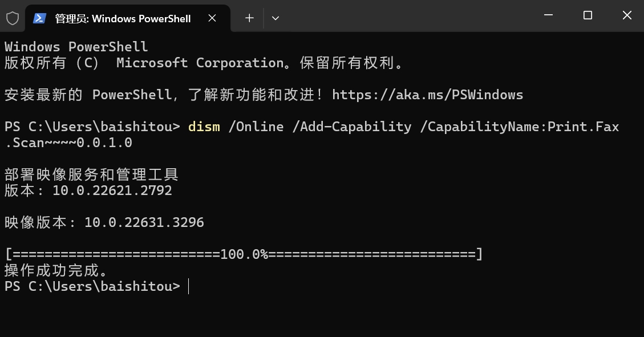
Task: Minimize the terminal window
Action: point(549,16)
